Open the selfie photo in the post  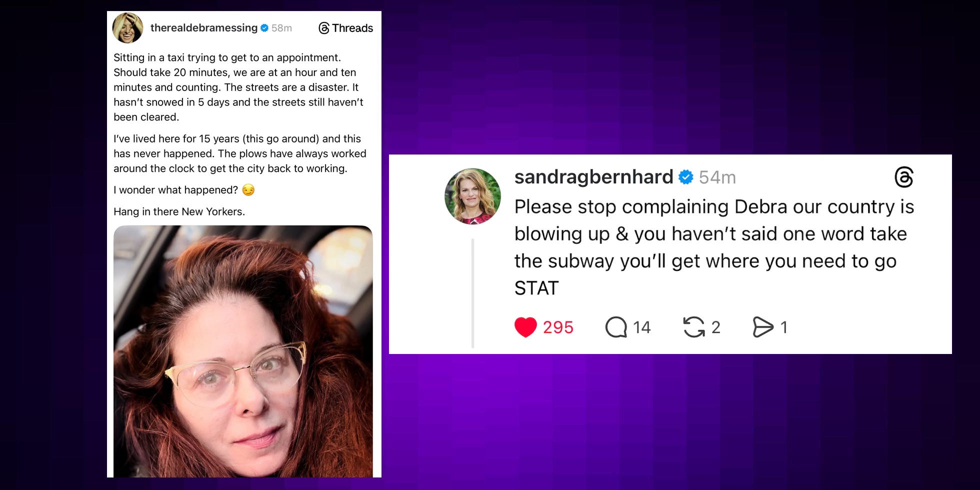click(243, 351)
